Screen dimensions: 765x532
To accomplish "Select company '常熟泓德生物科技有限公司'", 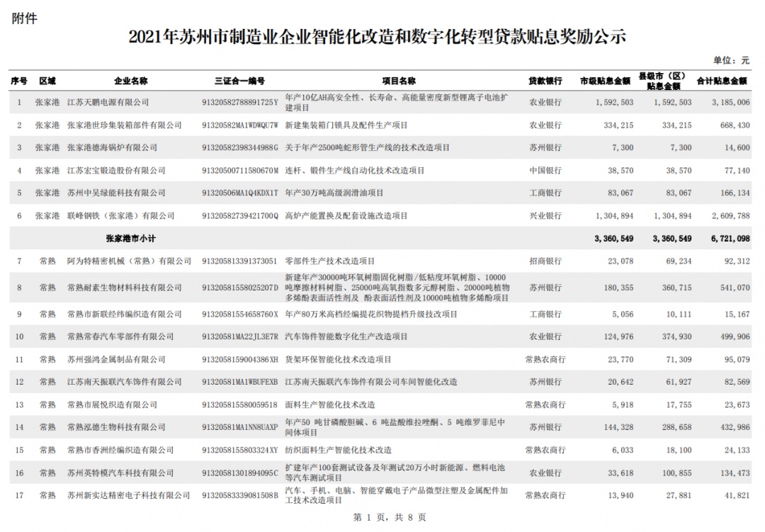I will (116, 428).
